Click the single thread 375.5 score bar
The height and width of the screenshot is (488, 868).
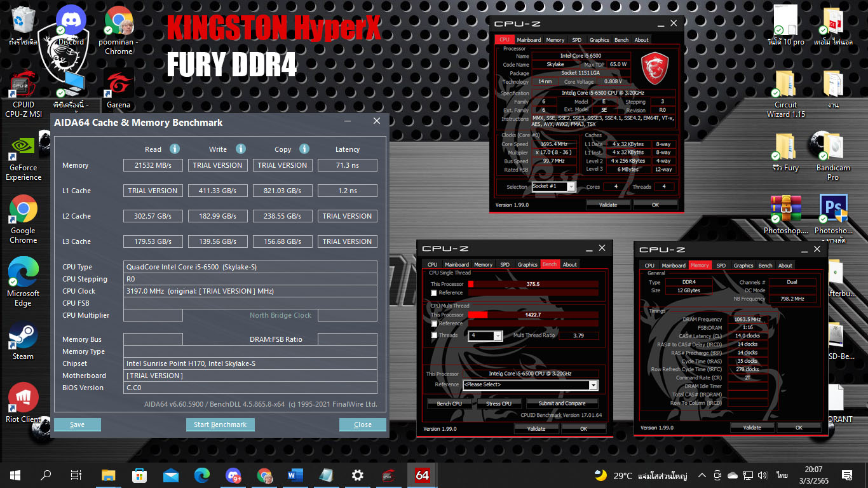coord(533,284)
